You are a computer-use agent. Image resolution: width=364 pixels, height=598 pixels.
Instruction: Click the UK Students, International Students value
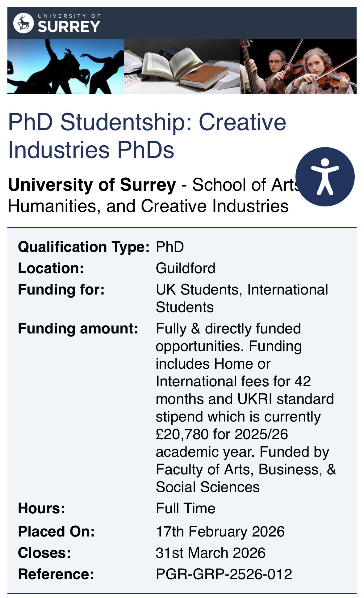click(x=242, y=298)
